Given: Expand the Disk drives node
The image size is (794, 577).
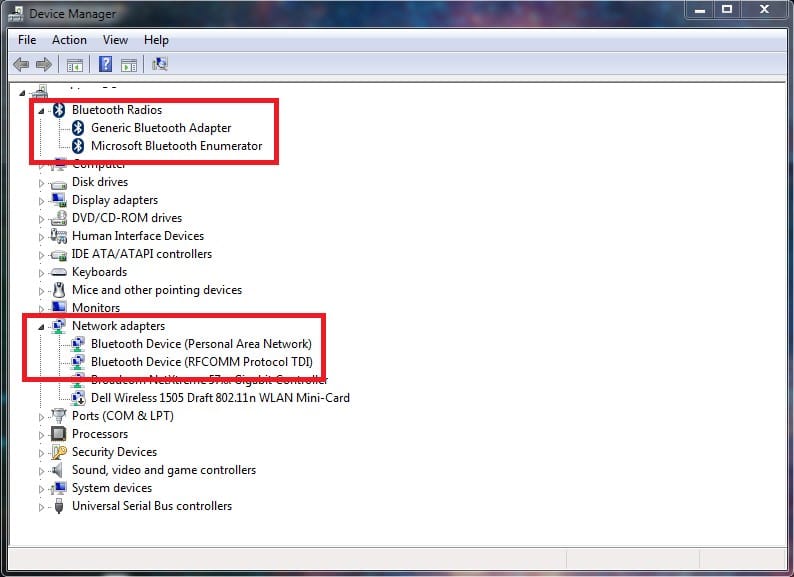Looking at the screenshot, I should (x=41, y=183).
